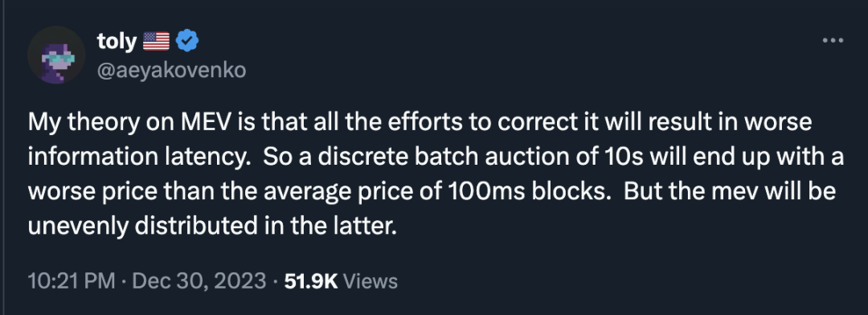Click the line starting "My theory on"
868x315 pixels.
[420, 123]
